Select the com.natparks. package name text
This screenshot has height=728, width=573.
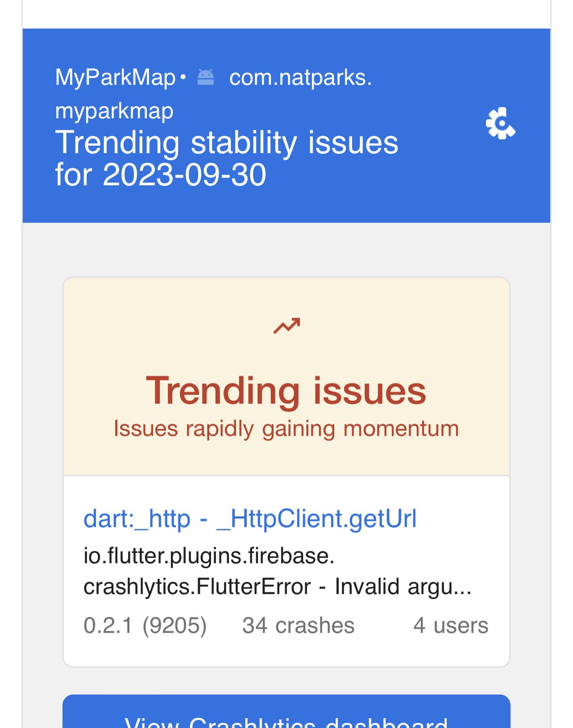(x=300, y=77)
